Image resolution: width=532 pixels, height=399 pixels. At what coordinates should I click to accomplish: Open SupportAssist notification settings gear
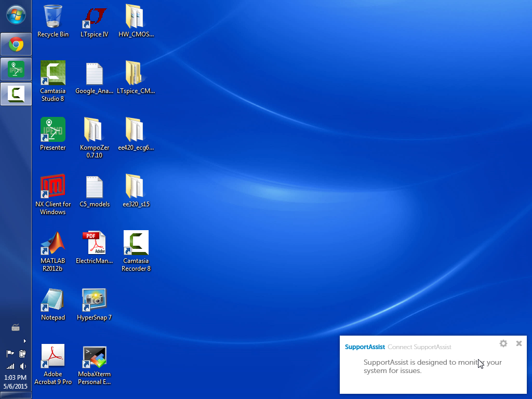click(503, 343)
